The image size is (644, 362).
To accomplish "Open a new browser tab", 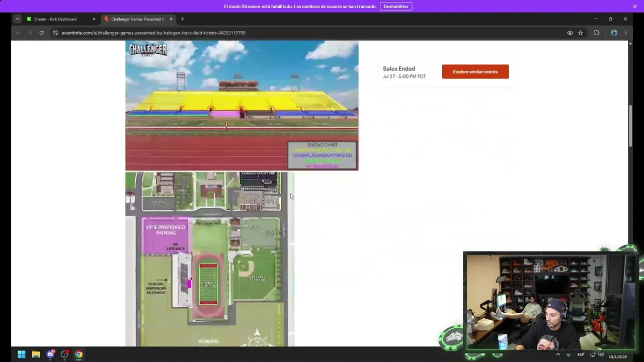I will (183, 19).
